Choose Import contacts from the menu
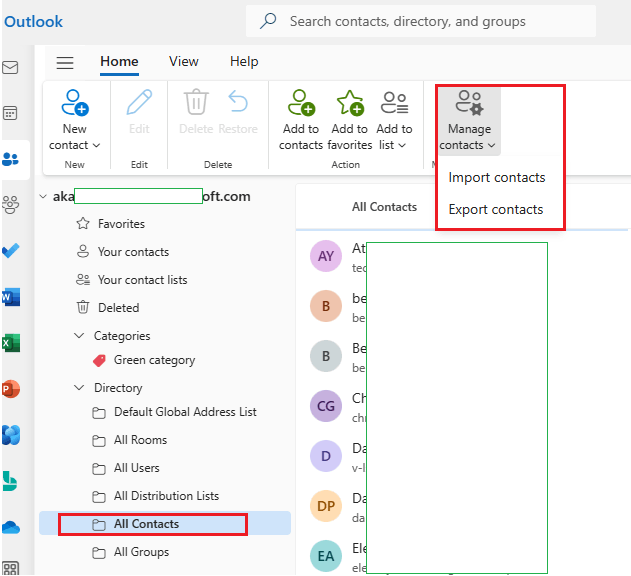 (497, 178)
